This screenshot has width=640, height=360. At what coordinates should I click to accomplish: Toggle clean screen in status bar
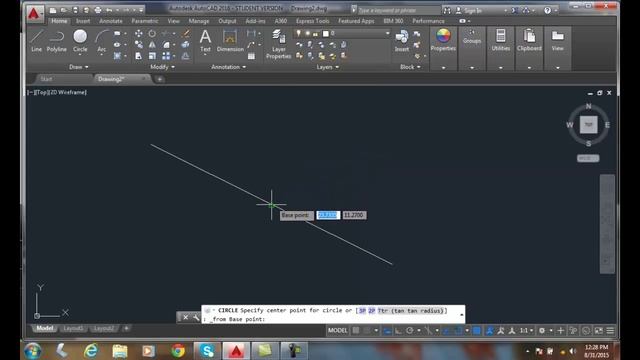coord(598,331)
